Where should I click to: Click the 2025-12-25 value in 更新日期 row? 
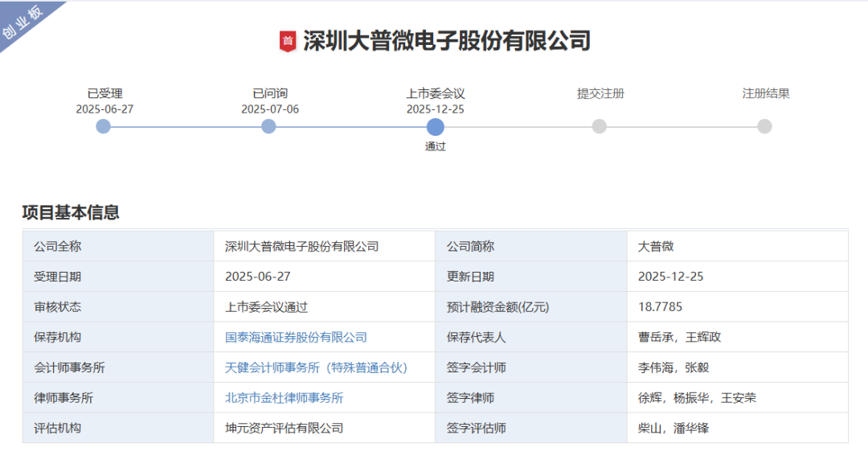[670, 277]
